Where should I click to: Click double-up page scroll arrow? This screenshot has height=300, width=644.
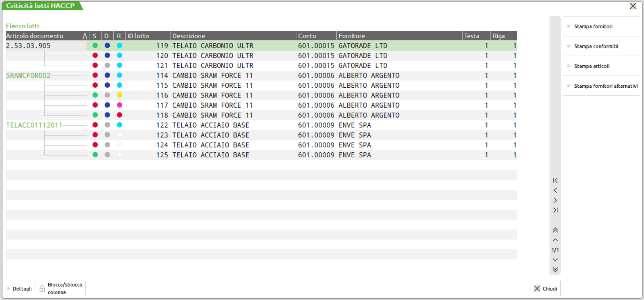pos(555,230)
